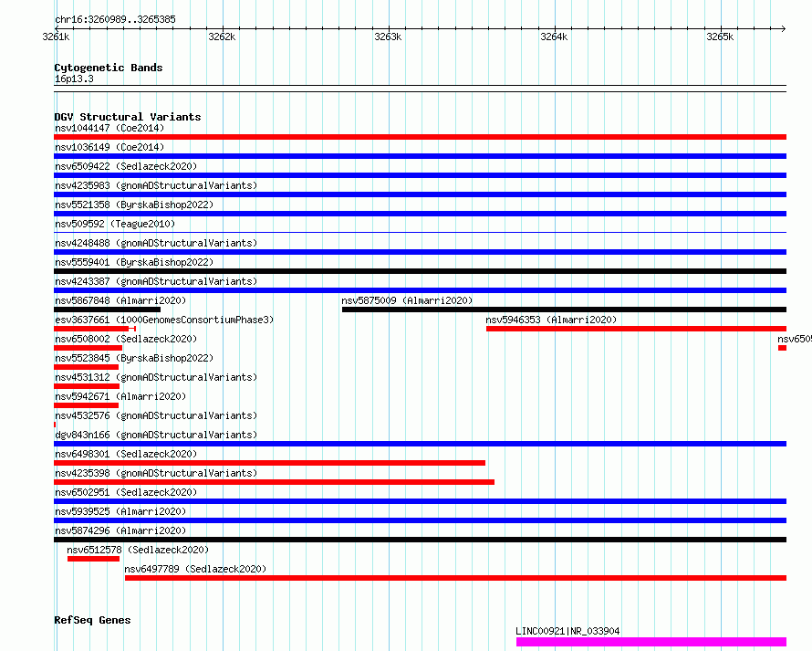Select the thin blue nsv509592 variant line
812x651 pixels.
(420, 233)
